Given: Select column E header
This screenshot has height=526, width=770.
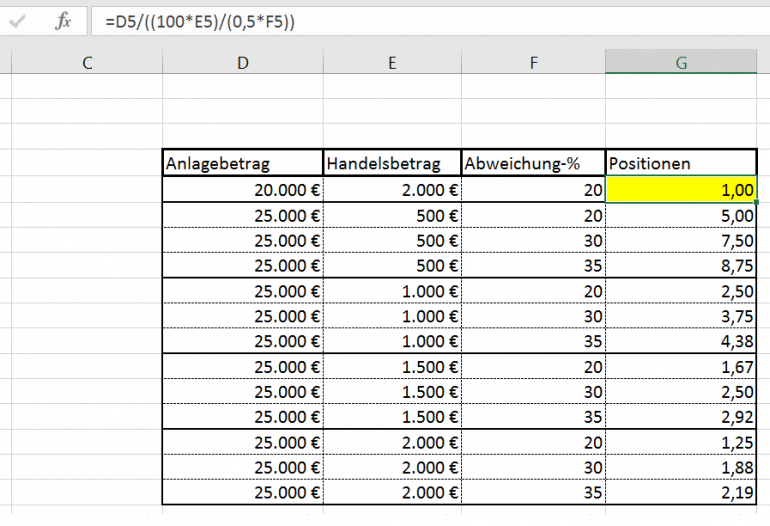Looking at the screenshot, I should coord(392,63).
